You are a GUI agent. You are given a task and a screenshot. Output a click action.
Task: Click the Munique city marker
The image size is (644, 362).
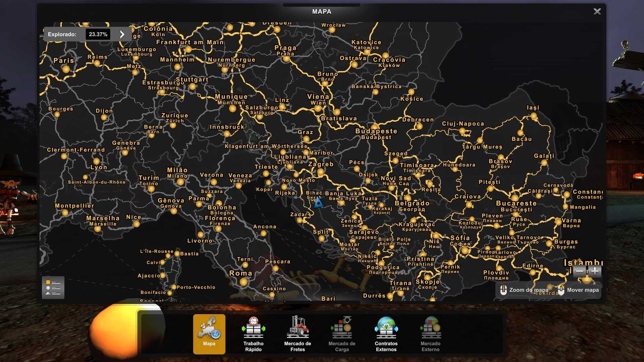(x=232, y=109)
